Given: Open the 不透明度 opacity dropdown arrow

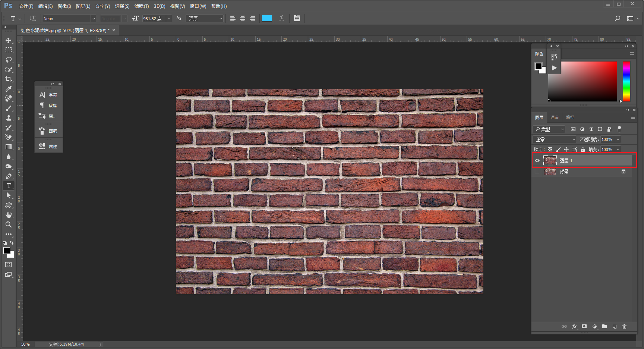Looking at the screenshot, I should click(618, 139).
